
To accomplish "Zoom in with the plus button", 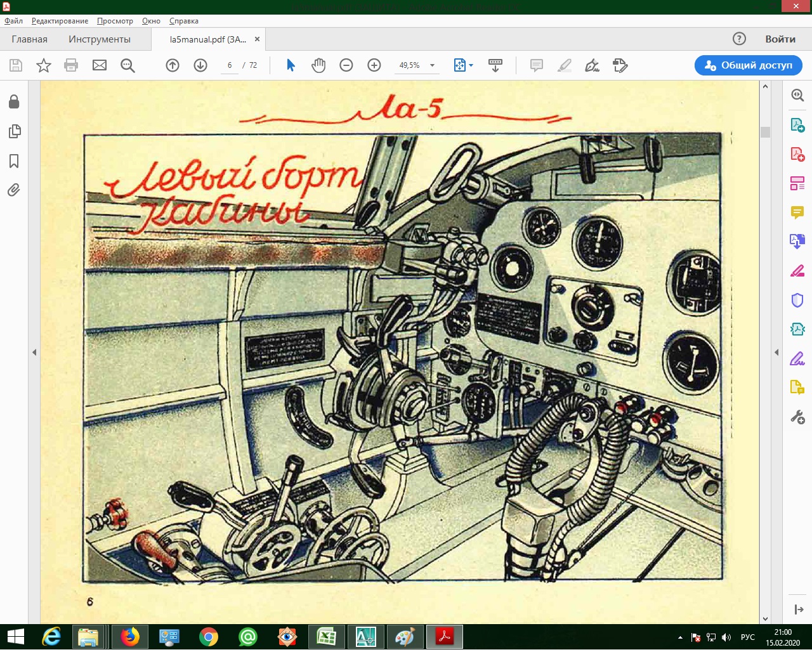I will coord(374,65).
